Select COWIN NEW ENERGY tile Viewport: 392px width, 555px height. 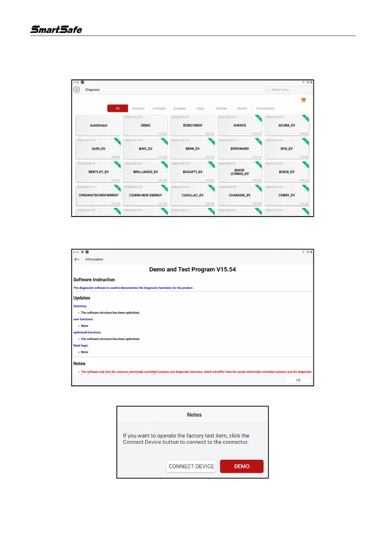click(x=145, y=195)
